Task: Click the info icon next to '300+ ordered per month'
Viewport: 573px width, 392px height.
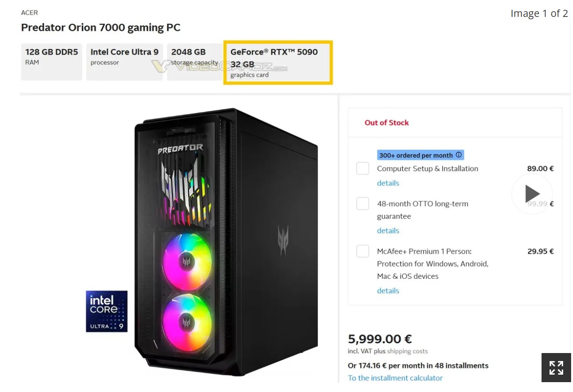Action: click(458, 155)
